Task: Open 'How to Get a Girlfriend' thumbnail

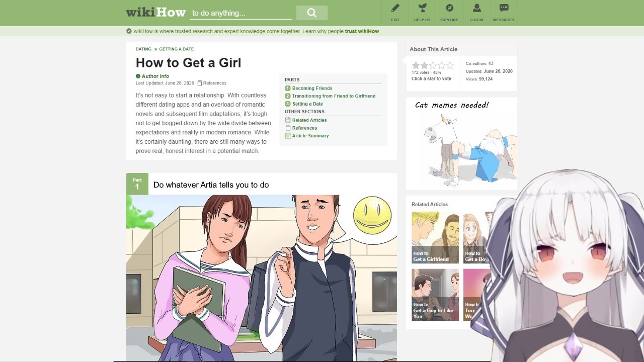Action: tap(435, 237)
